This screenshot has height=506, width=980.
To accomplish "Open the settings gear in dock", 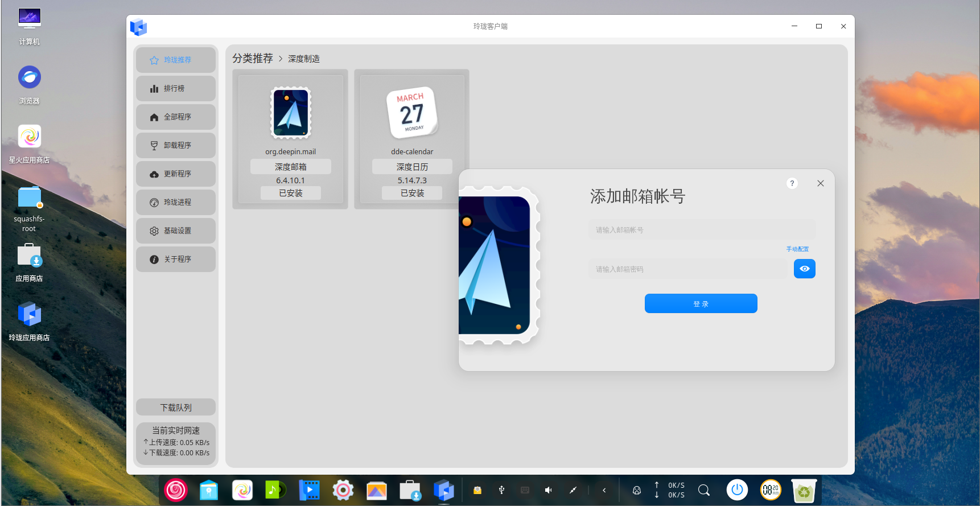I will (x=343, y=490).
